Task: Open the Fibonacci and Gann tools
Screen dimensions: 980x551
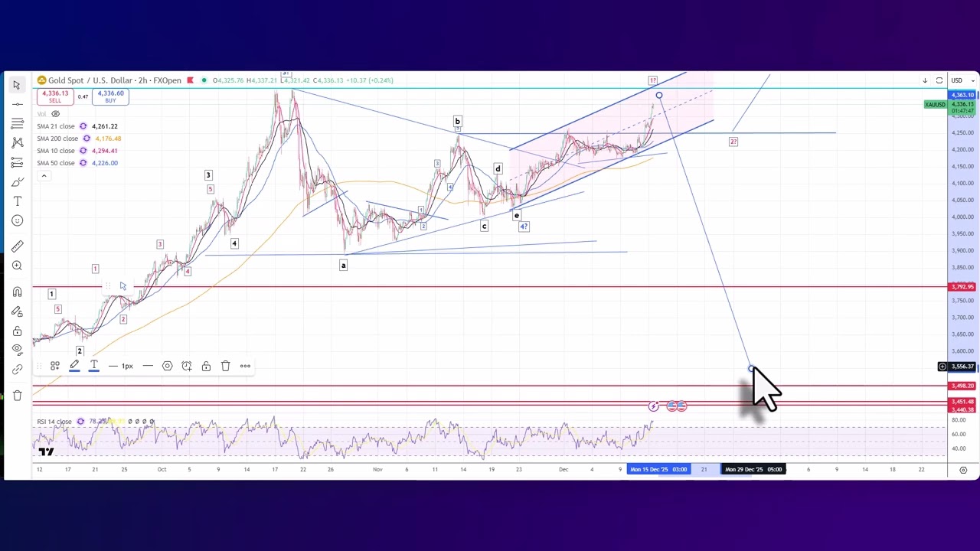Action: (17, 123)
